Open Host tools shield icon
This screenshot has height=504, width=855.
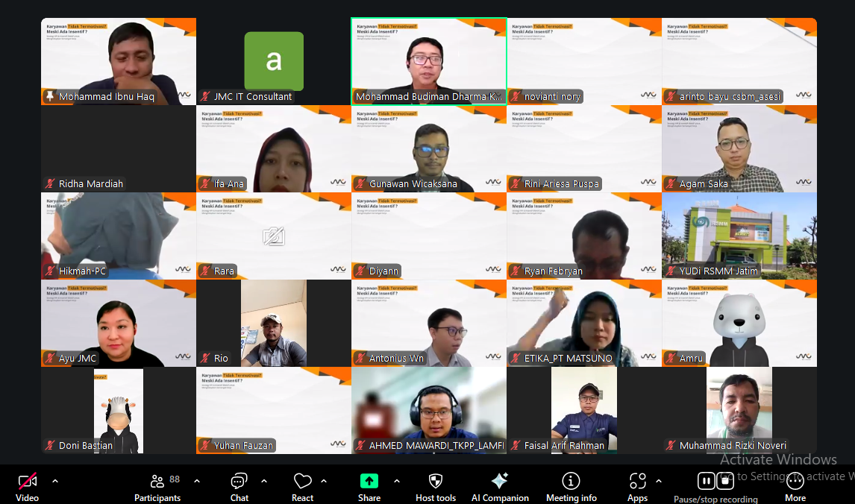point(436,482)
